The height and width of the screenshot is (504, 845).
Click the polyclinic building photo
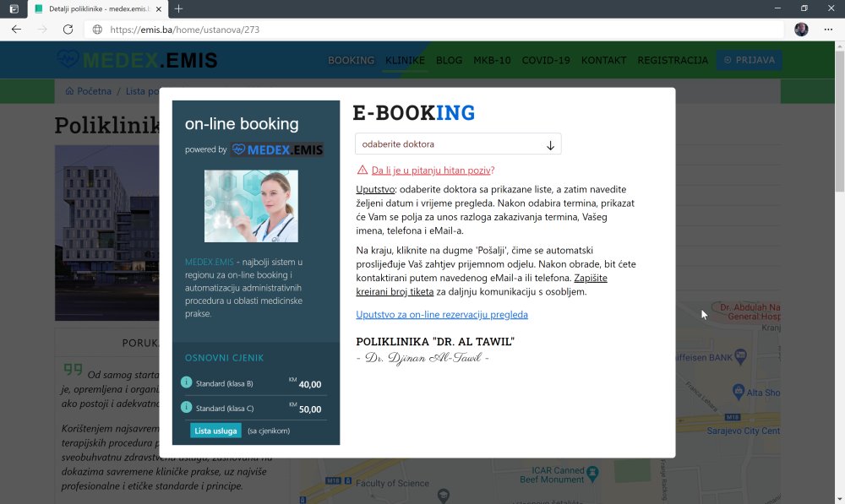[107, 233]
